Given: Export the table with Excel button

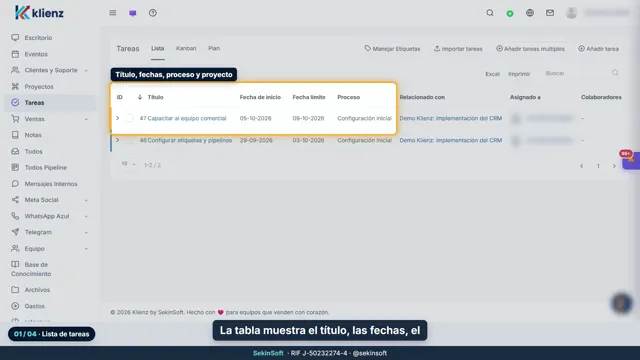Looking at the screenshot, I should tap(492, 74).
